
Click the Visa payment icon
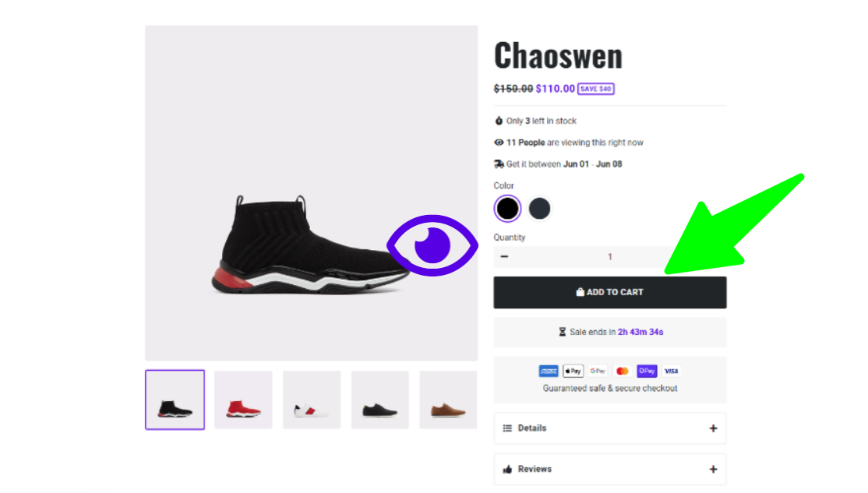[671, 371]
